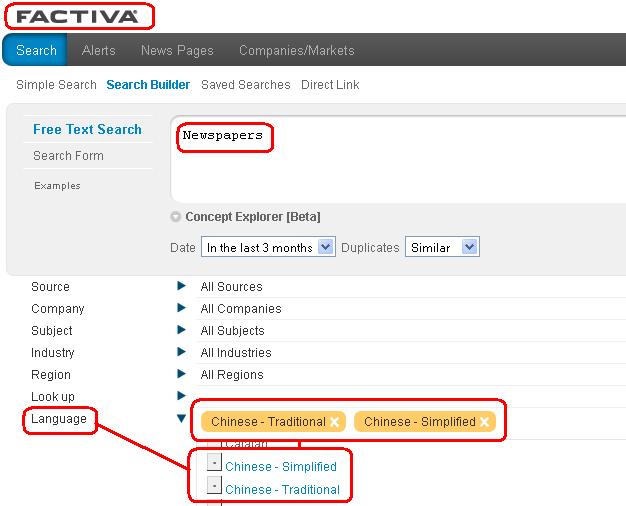Image resolution: width=626 pixels, height=506 pixels.
Task: Remove Chinese - Simplified filter tag
Action: (485, 422)
